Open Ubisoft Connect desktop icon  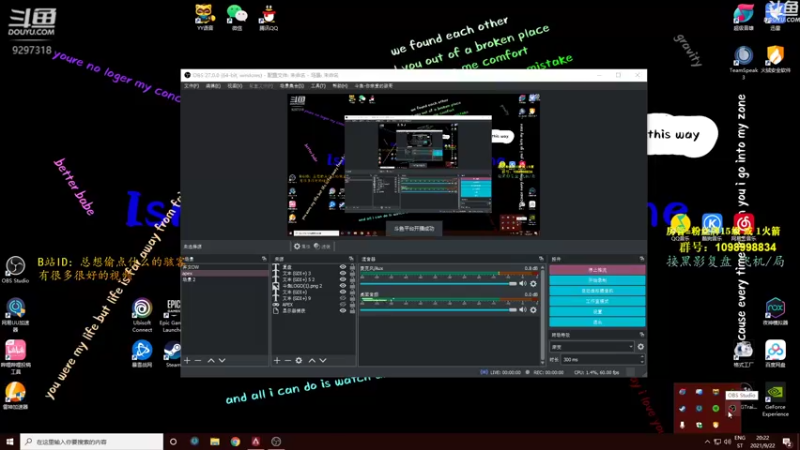click(142, 315)
